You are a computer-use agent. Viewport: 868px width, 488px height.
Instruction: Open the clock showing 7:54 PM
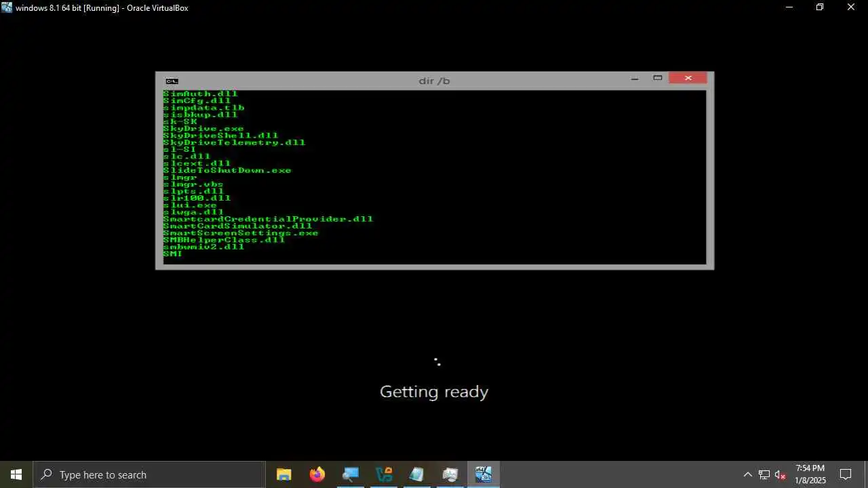pyautogui.click(x=810, y=474)
